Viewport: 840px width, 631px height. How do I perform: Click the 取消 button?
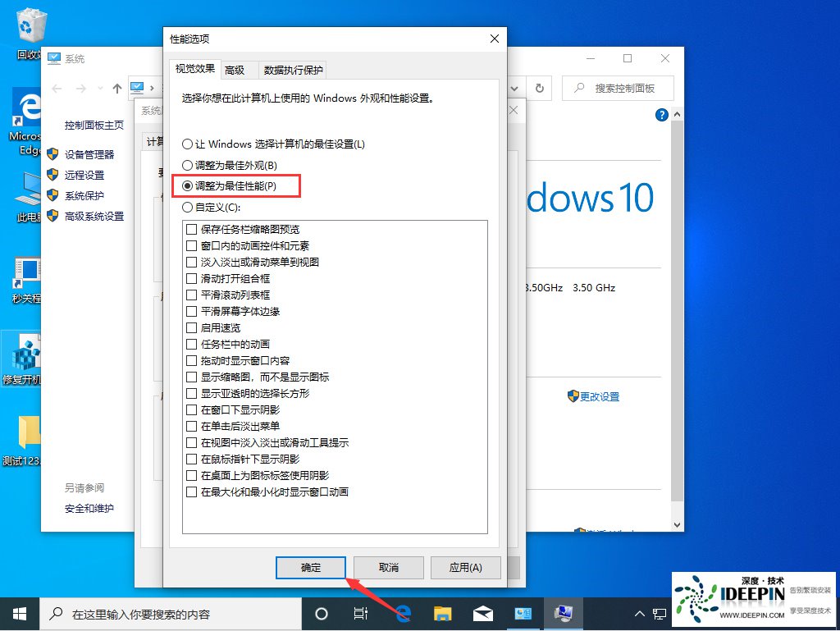coord(388,568)
